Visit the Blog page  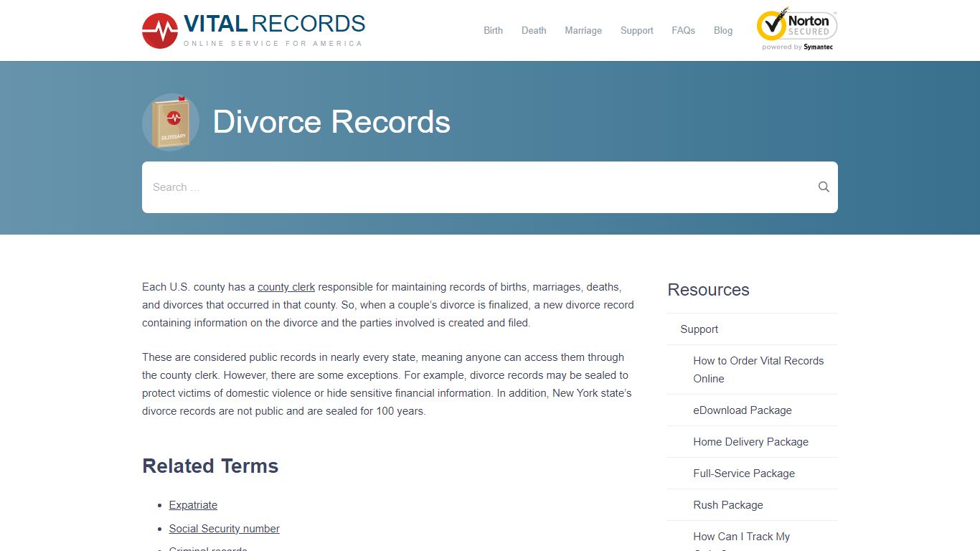click(x=723, y=30)
